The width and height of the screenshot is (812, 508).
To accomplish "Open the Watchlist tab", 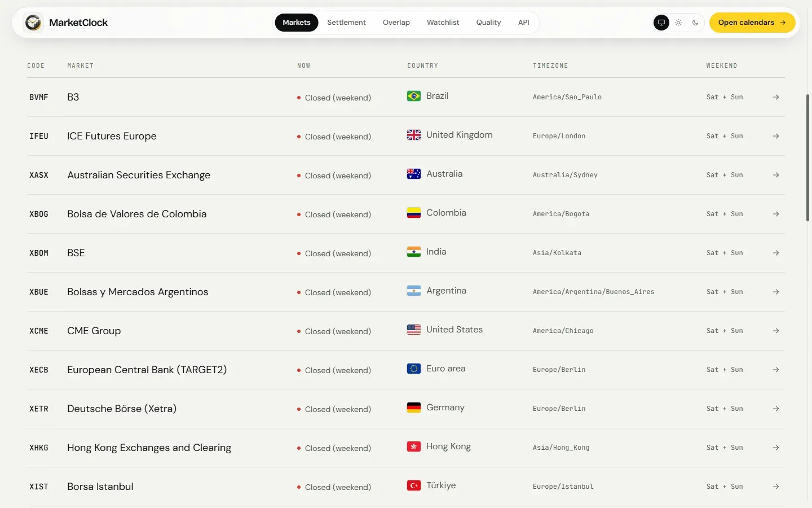I will click(443, 23).
